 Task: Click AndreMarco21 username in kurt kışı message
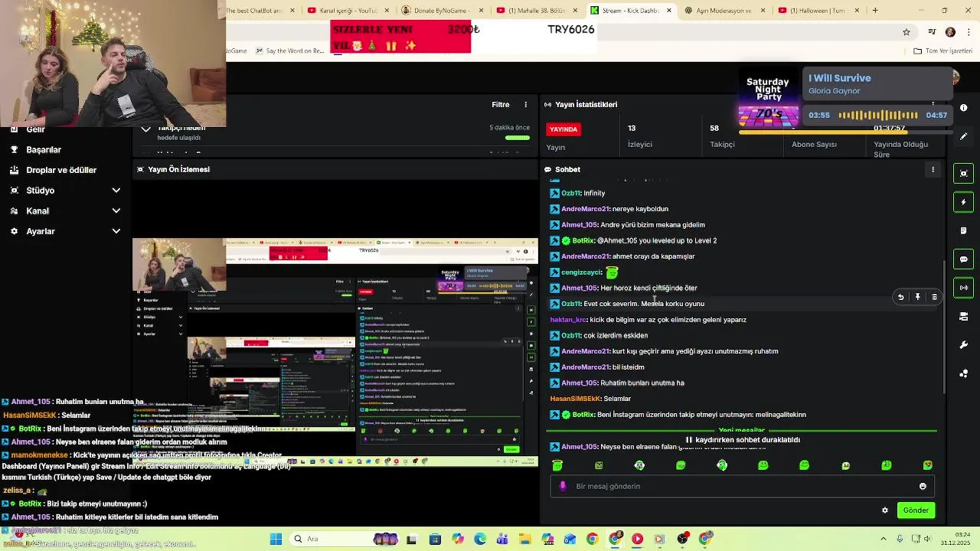585,351
